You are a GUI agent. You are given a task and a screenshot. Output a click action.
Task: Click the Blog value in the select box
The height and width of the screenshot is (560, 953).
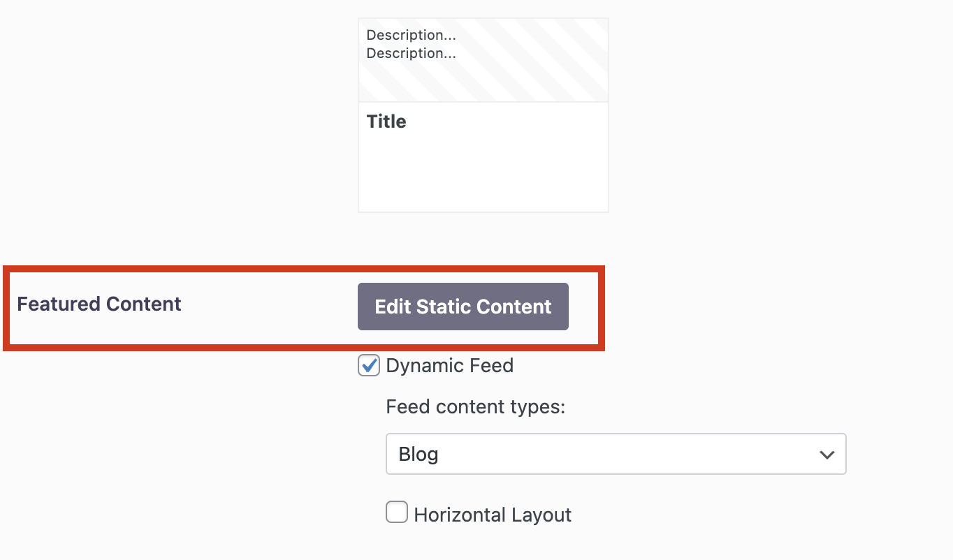click(x=419, y=454)
